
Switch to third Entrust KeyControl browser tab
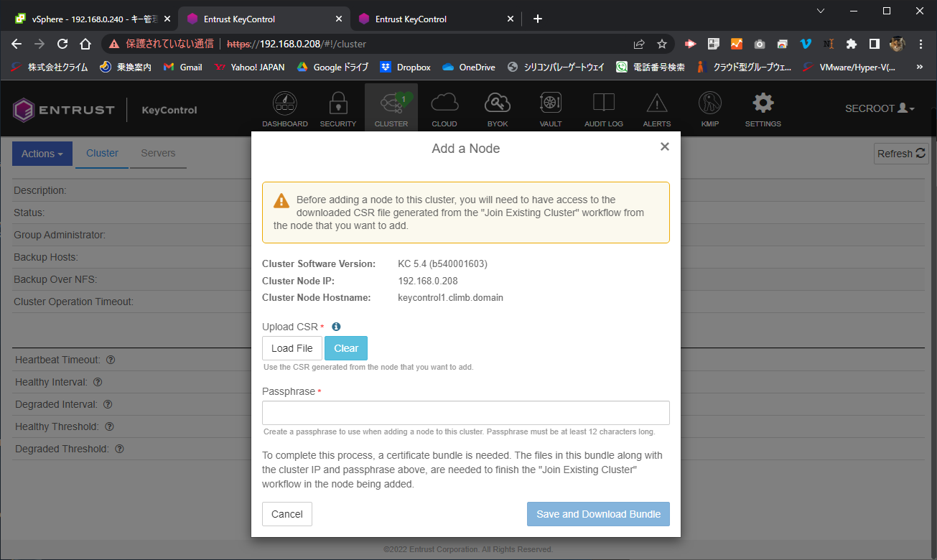click(x=435, y=19)
